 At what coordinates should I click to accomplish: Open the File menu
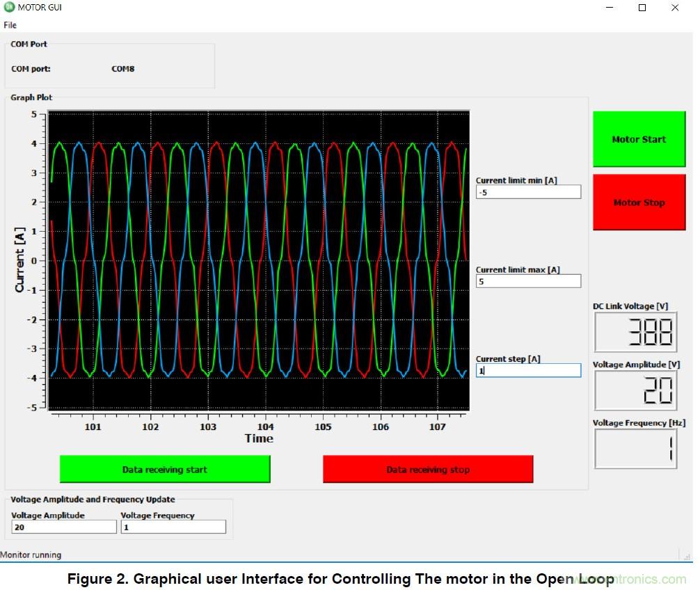point(10,25)
